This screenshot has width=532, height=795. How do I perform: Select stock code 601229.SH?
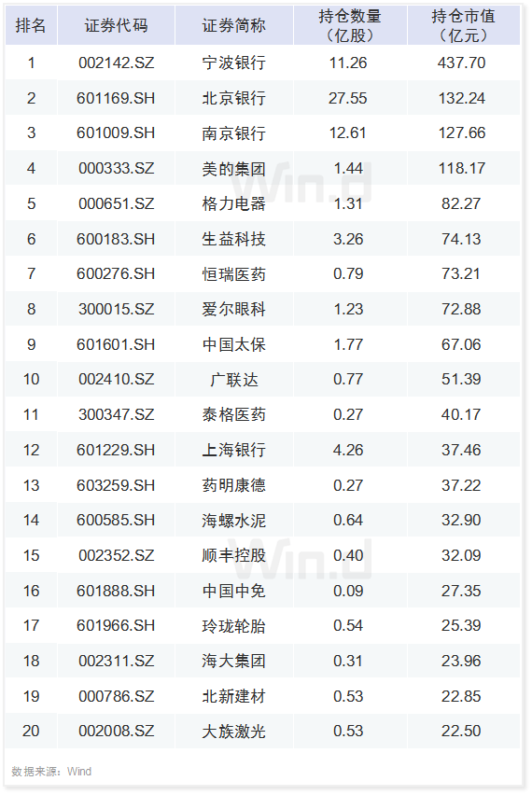tap(116, 451)
